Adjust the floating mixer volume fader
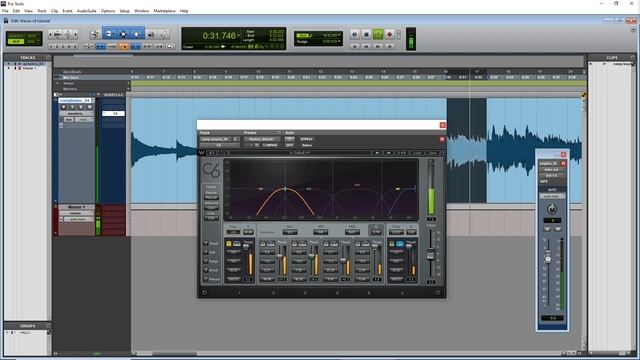Viewport: 640px width, 360px height. [x=548, y=259]
